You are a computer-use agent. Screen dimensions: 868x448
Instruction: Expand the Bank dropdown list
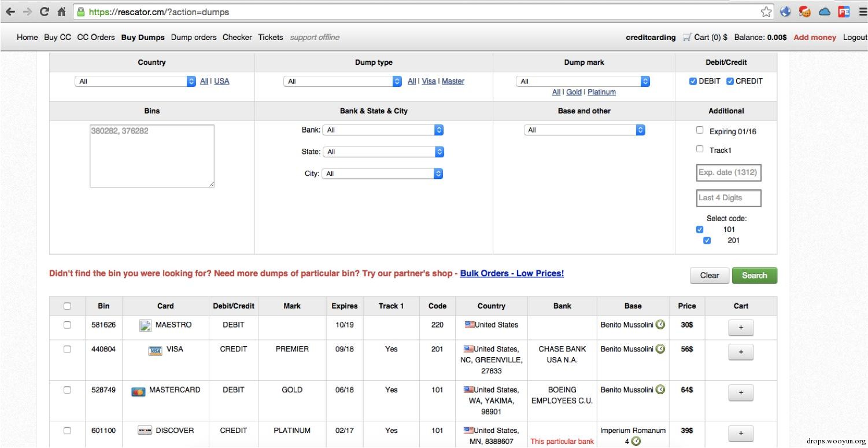click(383, 130)
